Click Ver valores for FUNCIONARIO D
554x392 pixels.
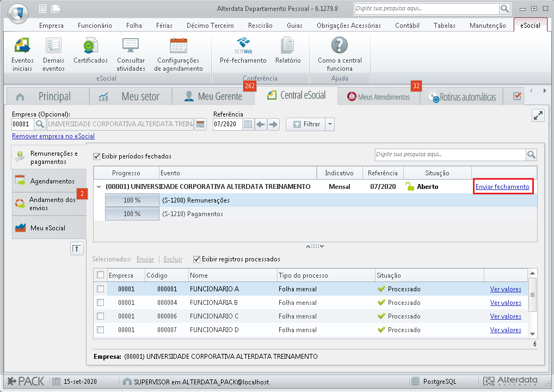pos(506,330)
